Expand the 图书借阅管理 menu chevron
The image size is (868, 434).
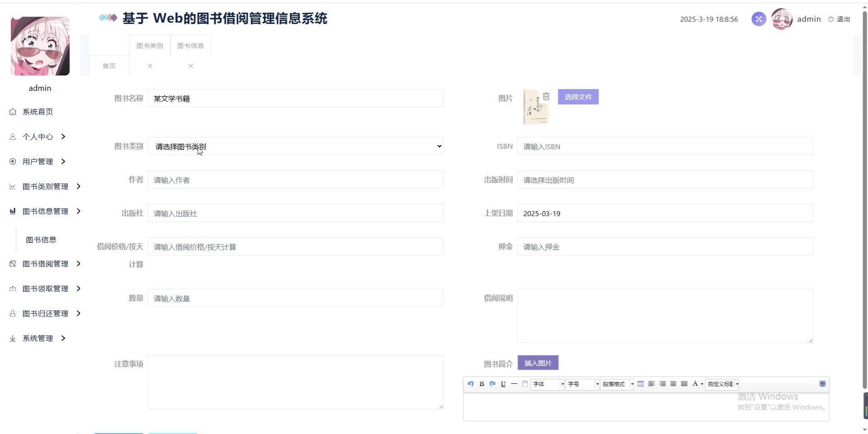pos(79,264)
